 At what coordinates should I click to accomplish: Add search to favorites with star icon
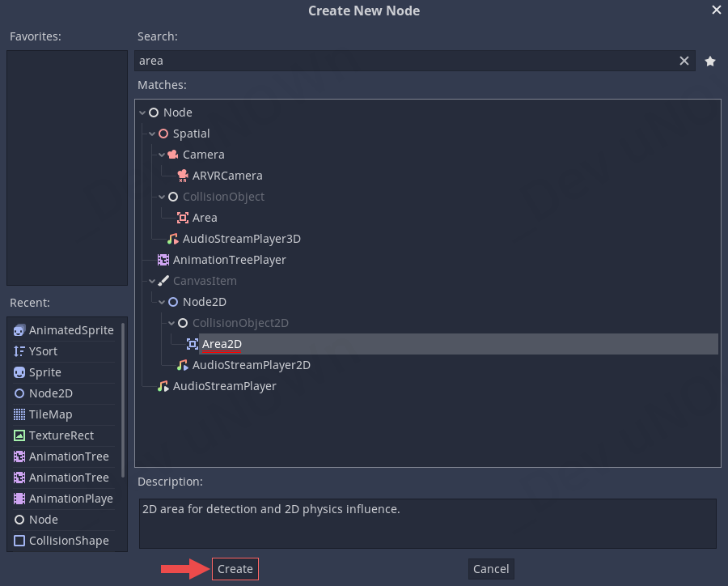710,61
